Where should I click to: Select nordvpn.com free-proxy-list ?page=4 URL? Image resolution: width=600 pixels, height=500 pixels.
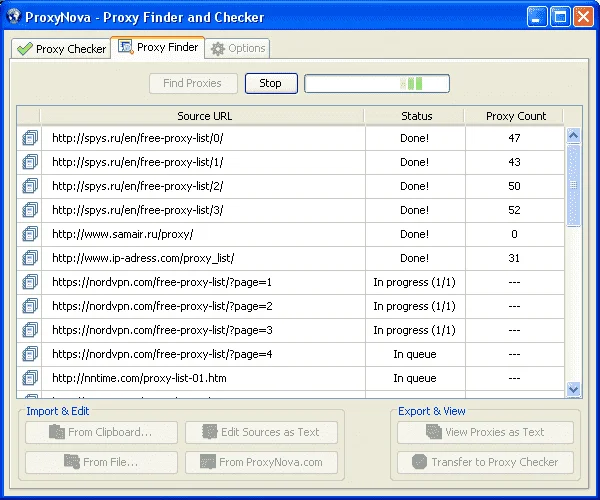162,354
